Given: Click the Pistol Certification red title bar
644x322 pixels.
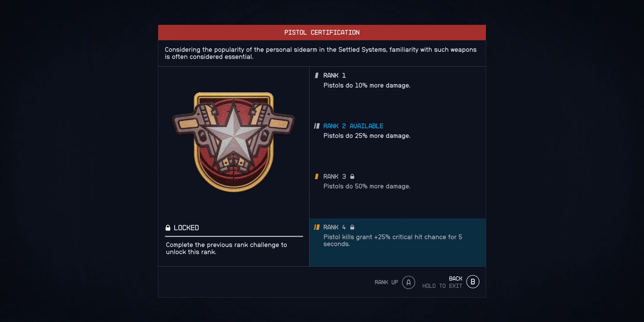Looking at the screenshot, I should [x=322, y=33].
